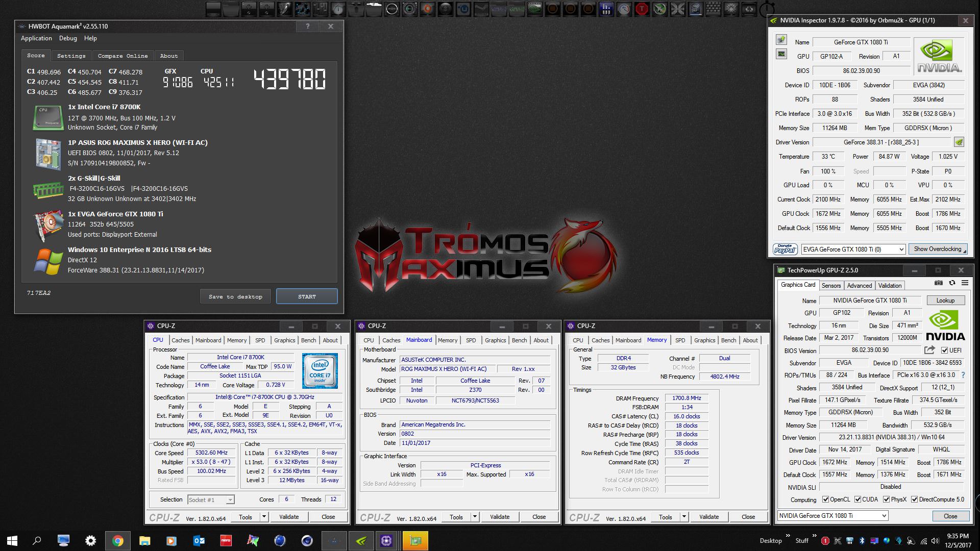Open Tools arrow in the CPU tab CPU-Z window

coord(264,517)
